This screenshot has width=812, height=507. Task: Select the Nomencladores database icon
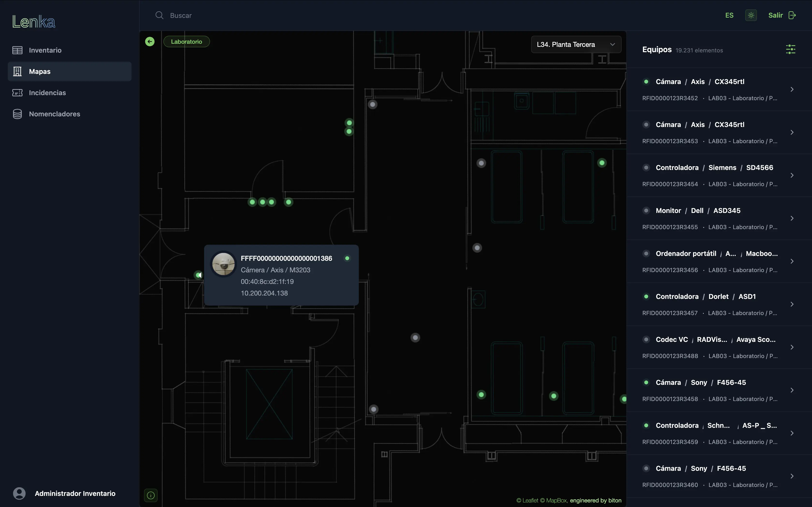(x=17, y=114)
